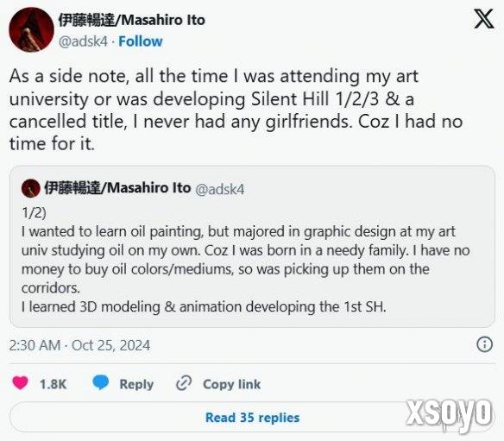Click the blue reply bubble icon
504x441 pixels.
point(101,383)
